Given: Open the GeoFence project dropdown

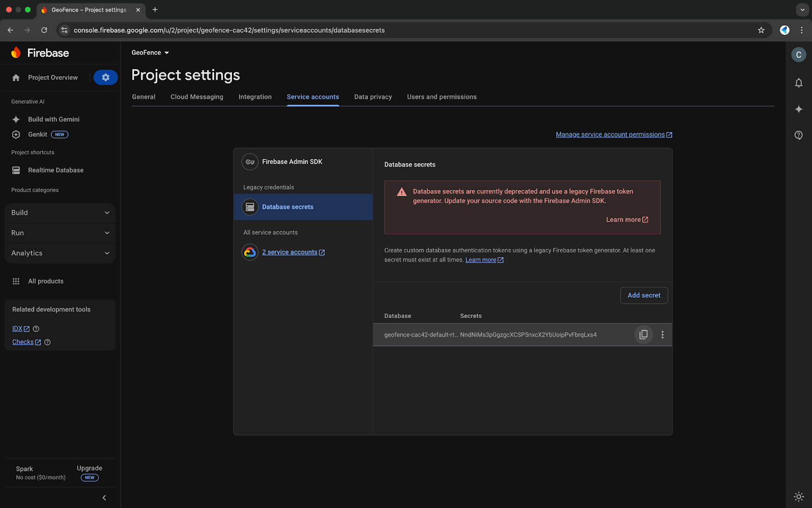Looking at the screenshot, I should 150,53.
